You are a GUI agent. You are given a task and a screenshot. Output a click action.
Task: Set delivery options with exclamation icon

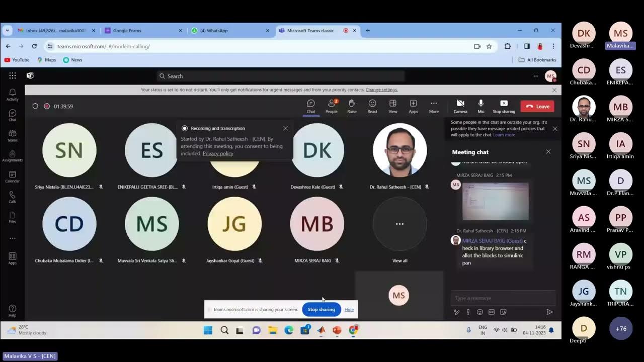[x=468, y=312]
